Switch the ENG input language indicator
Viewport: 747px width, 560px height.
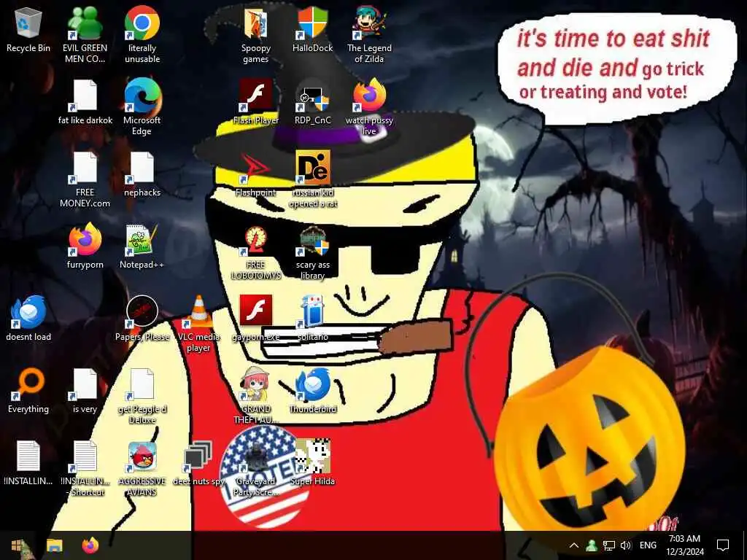(x=648, y=545)
